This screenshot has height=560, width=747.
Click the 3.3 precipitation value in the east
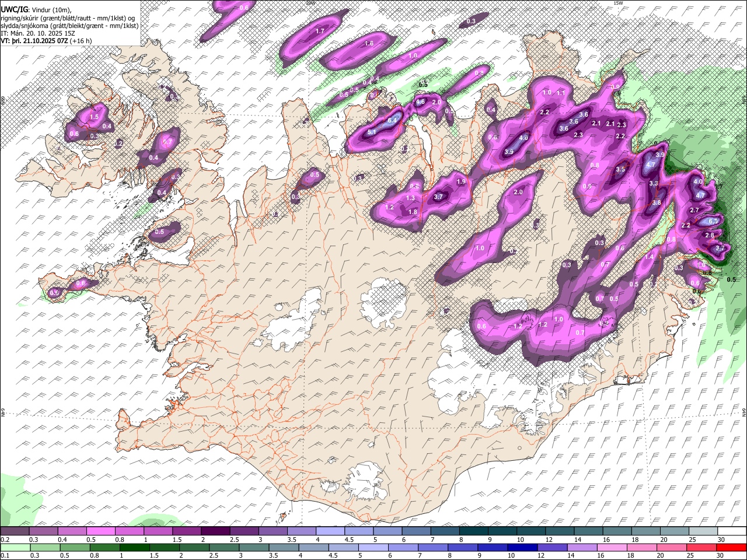654,184
